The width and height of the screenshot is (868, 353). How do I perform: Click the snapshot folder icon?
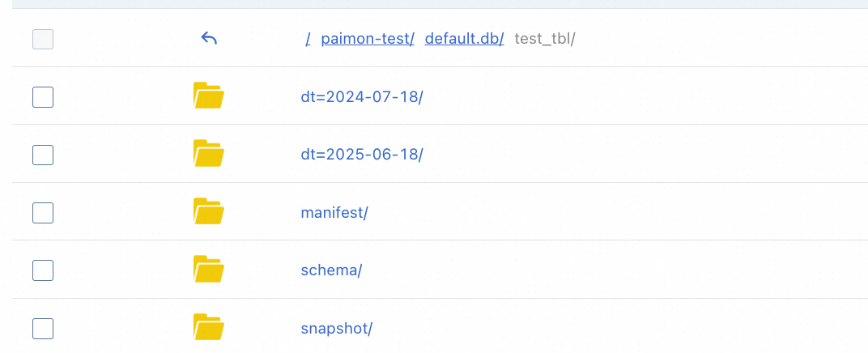click(x=209, y=327)
